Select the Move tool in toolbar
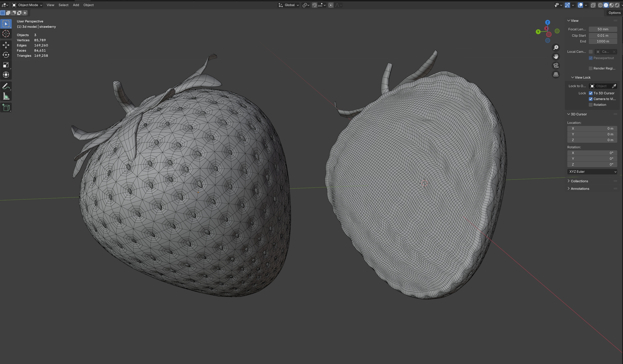 (6, 45)
